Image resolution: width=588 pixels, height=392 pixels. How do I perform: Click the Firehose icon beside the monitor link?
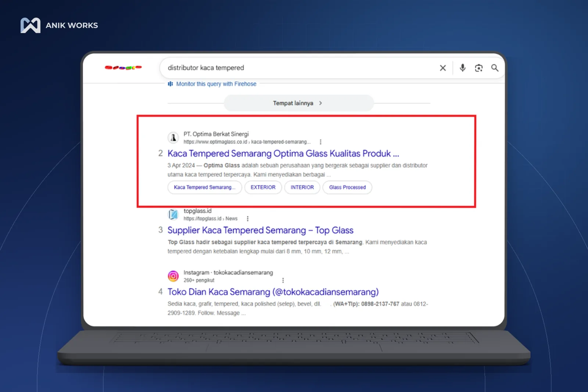[170, 84]
